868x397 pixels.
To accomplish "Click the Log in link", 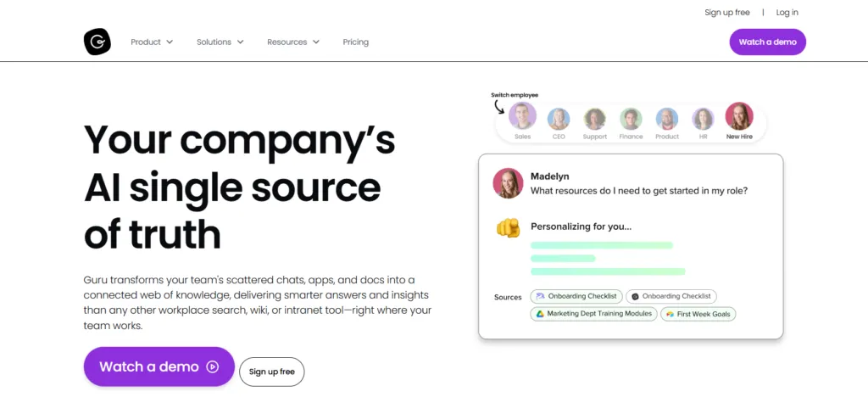I will [x=787, y=12].
